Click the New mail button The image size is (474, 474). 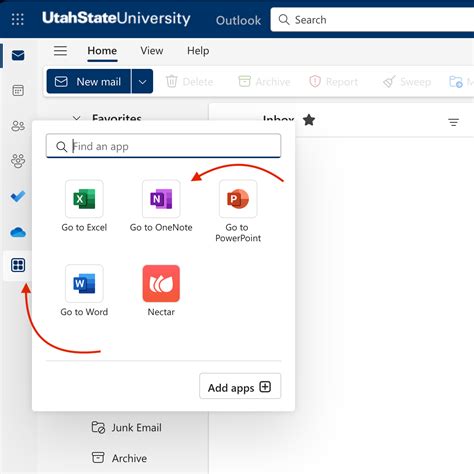pyautogui.click(x=89, y=81)
